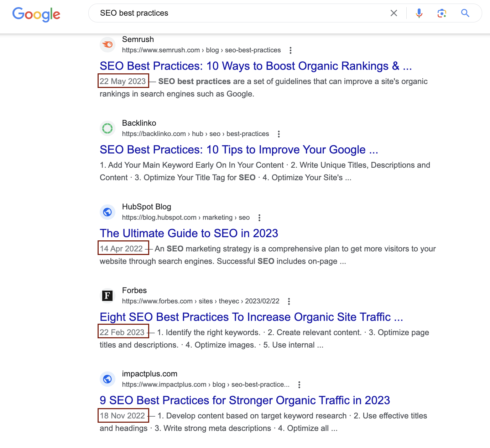Clear the search query with the X icon
This screenshot has height=448, width=490.
coord(394,13)
